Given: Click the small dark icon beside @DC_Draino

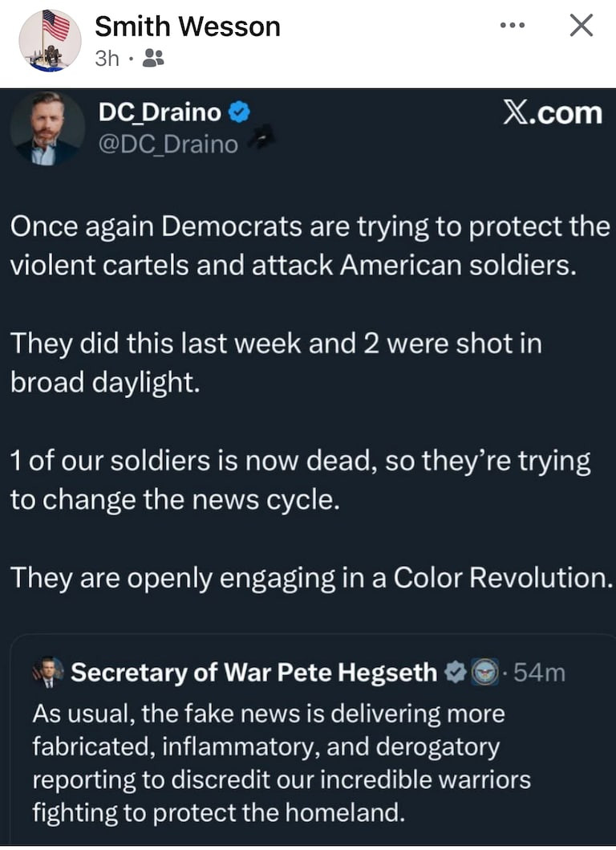Looking at the screenshot, I should (x=262, y=140).
